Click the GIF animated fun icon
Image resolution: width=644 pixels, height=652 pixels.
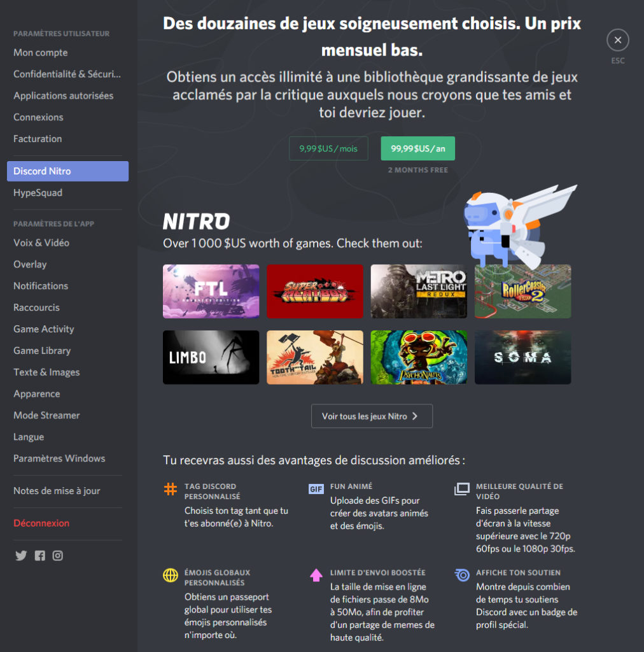316,489
